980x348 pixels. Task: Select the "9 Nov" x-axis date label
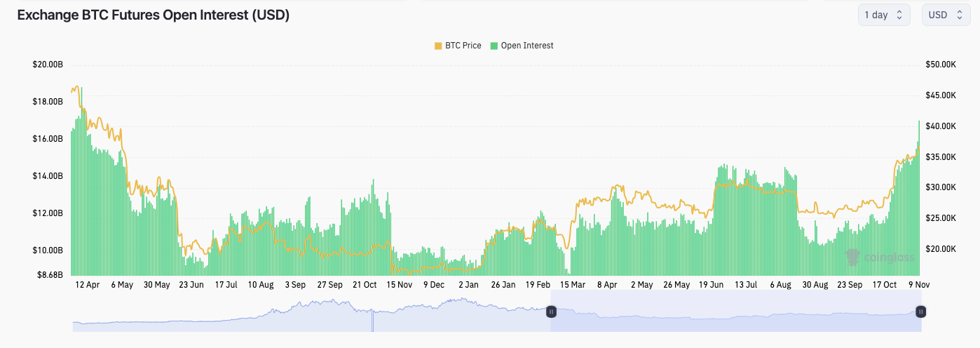tap(918, 285)
